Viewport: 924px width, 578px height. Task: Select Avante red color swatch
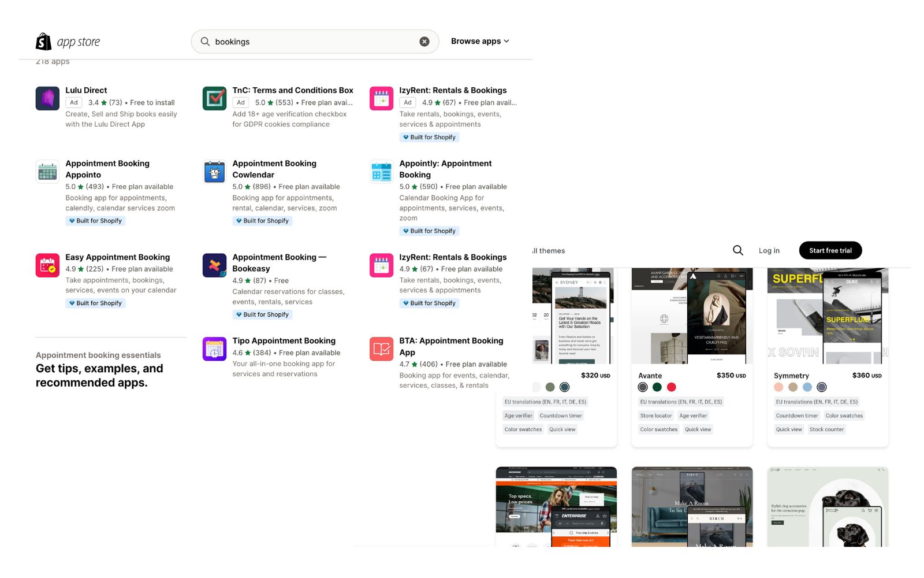[x=671, y=387]
